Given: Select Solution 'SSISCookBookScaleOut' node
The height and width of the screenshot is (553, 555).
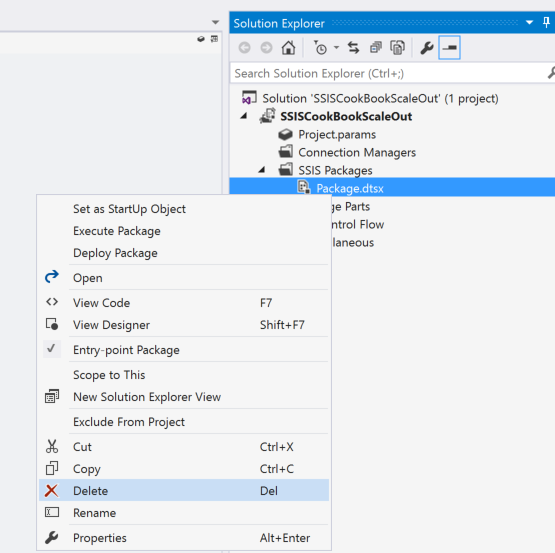Looking at the screenshot, I should click(x=380, y=98).
